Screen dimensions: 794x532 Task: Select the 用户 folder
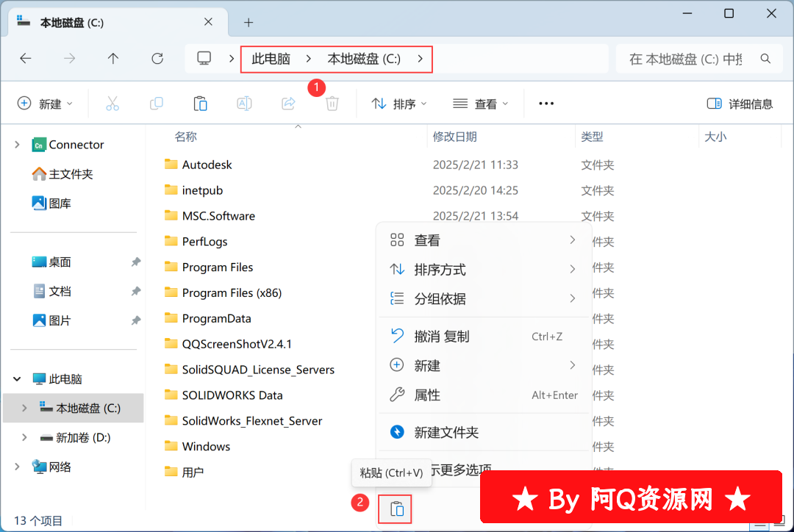click(x=184, y=472)
